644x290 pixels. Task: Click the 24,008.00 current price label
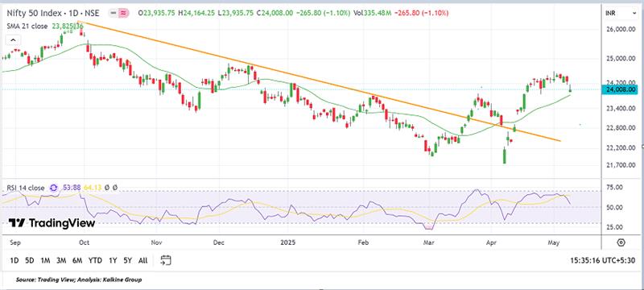[621, 89]
